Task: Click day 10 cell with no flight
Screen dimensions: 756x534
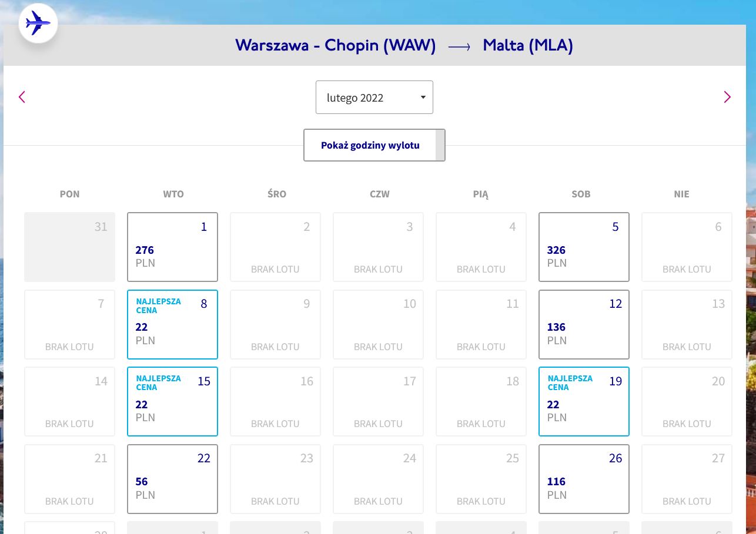Action: pos(378,324)
